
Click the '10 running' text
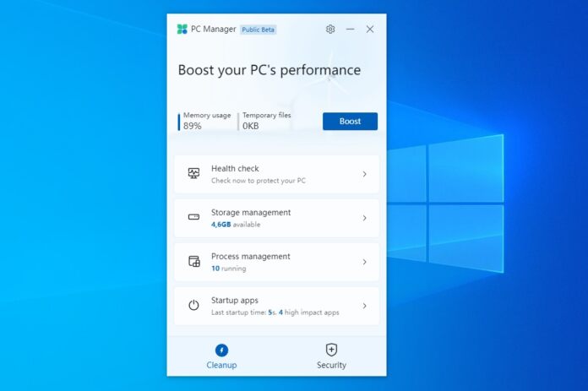click(x=229, y=269)
